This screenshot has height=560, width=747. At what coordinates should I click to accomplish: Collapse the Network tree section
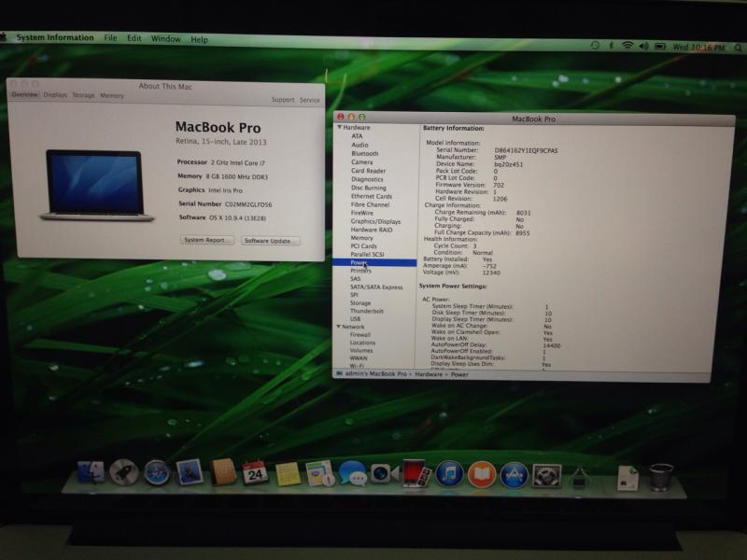coord(339,327)
